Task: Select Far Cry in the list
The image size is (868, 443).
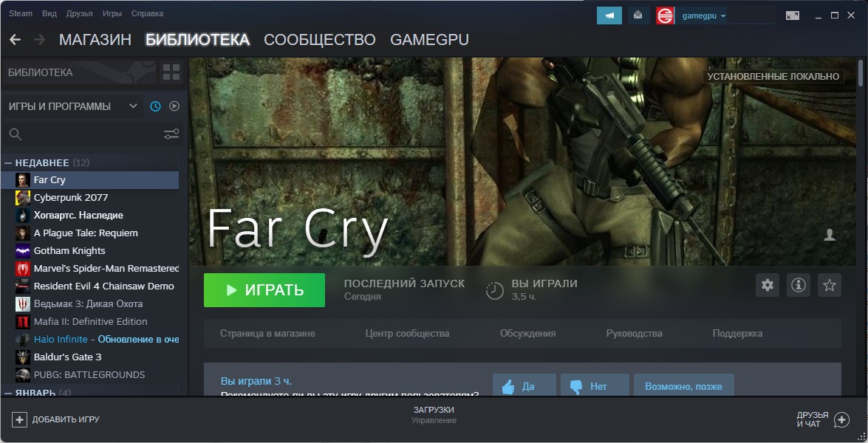Action: point(90,179)
